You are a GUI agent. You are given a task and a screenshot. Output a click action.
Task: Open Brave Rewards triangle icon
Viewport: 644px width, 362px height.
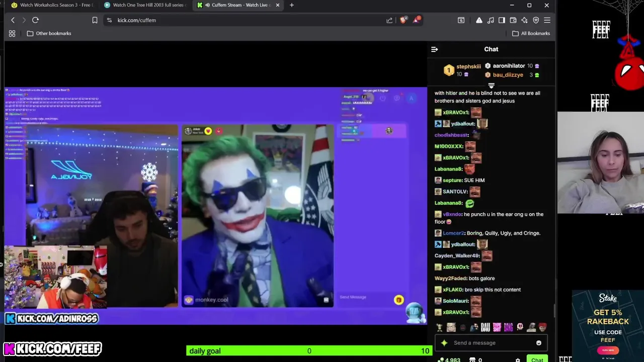coord(417,20)
